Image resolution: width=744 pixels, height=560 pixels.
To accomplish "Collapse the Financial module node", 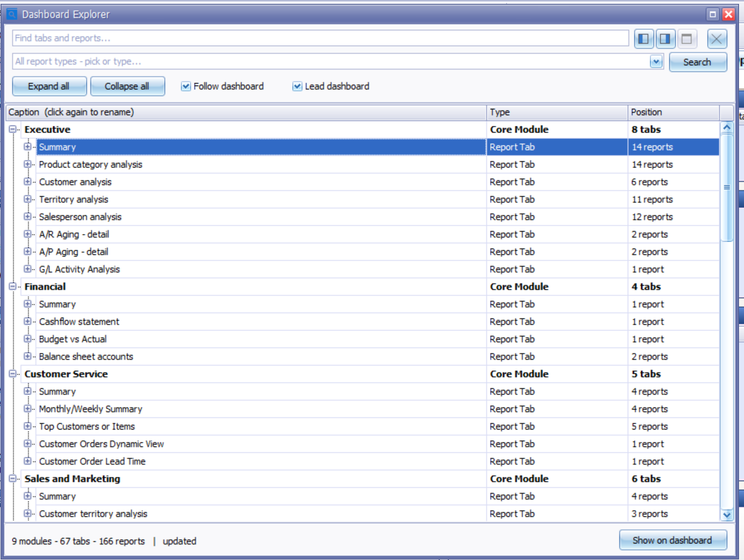I will tap(12, 287).
